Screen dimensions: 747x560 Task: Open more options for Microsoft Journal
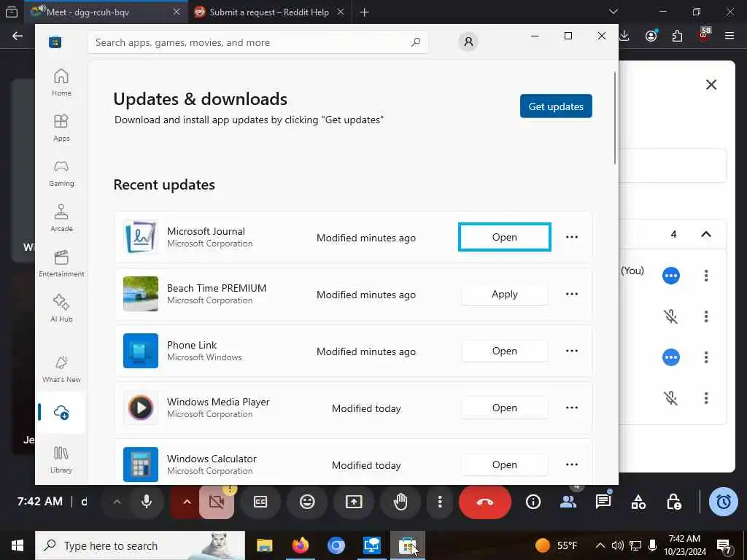click(572, 237)
